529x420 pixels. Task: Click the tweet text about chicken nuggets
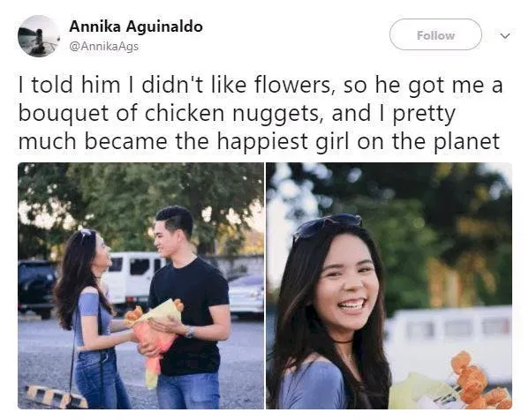click(261, 113)
